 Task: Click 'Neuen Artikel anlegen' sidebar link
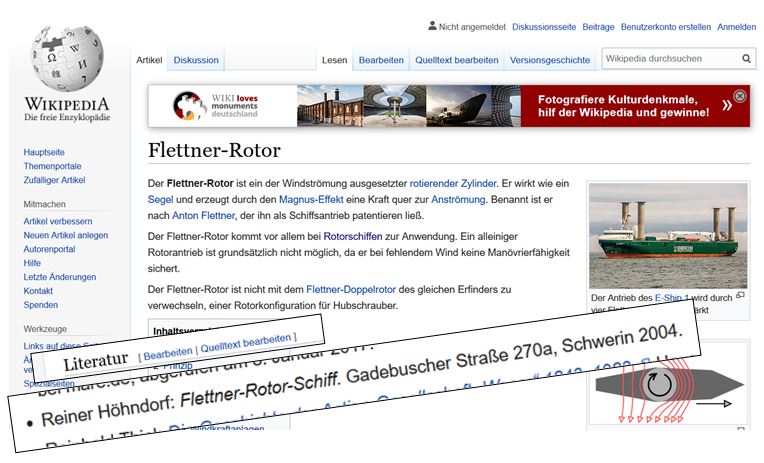66,235
